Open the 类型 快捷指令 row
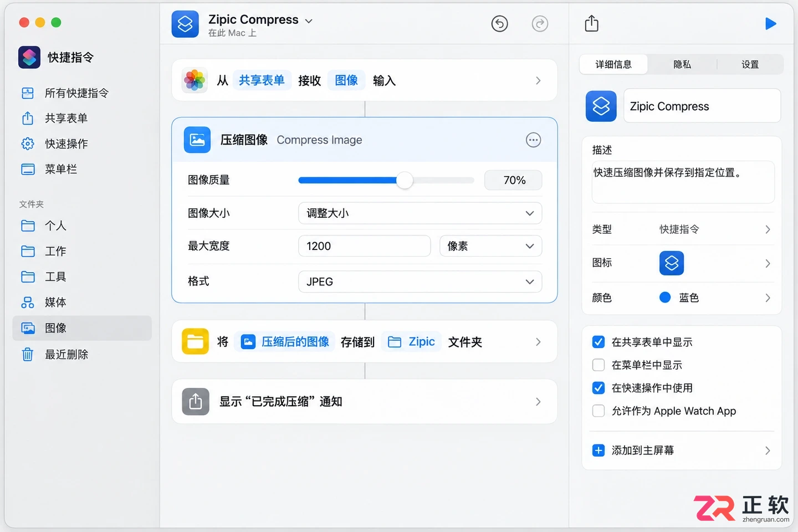 [682, 229]
